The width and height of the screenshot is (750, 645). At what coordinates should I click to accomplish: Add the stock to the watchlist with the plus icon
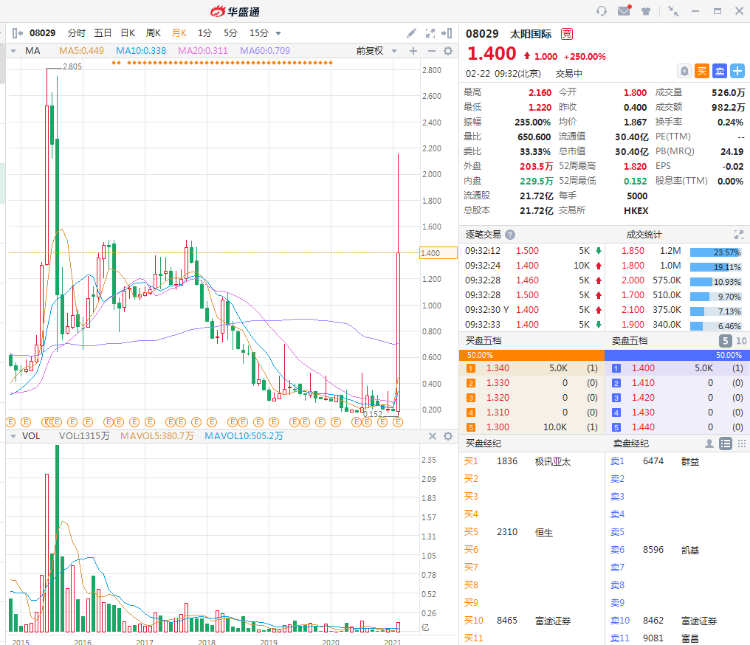pyautogui.click(x=737, y=71)
